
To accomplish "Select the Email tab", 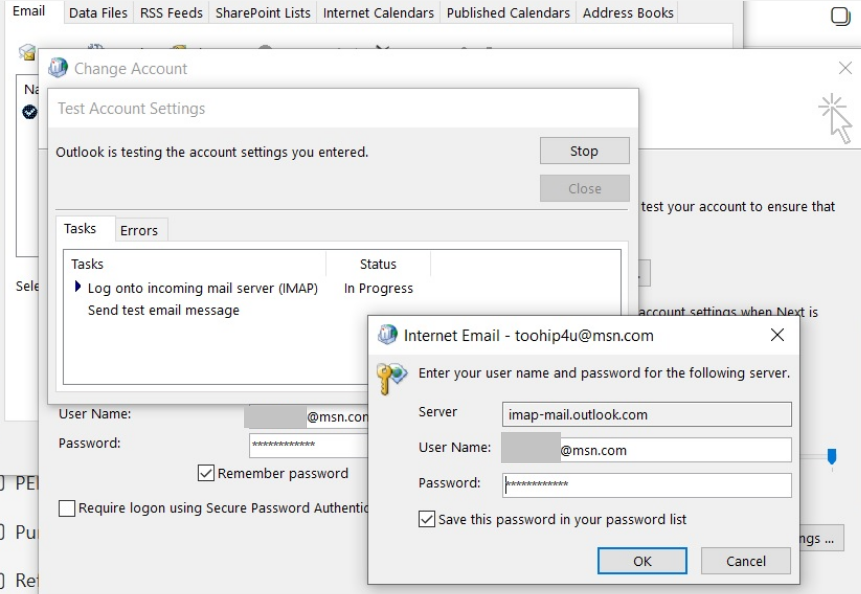I will (29, 11).
